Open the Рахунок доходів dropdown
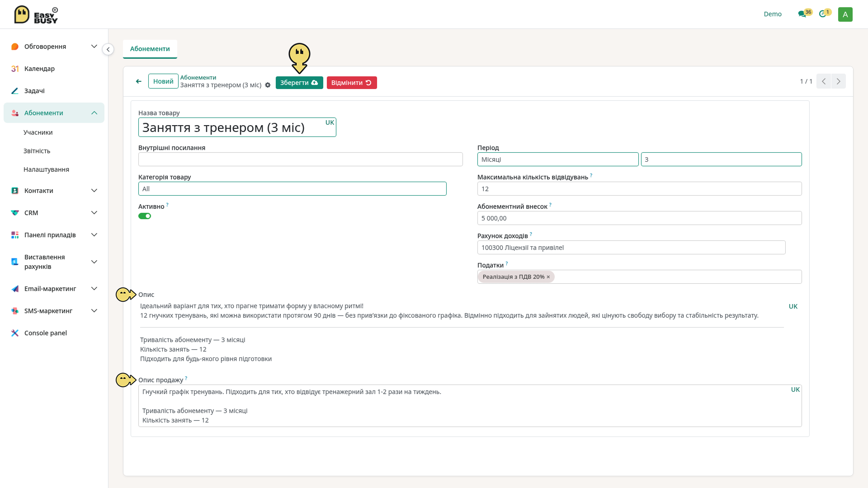Viewport: 868px width, 488px height. point(631,248)
